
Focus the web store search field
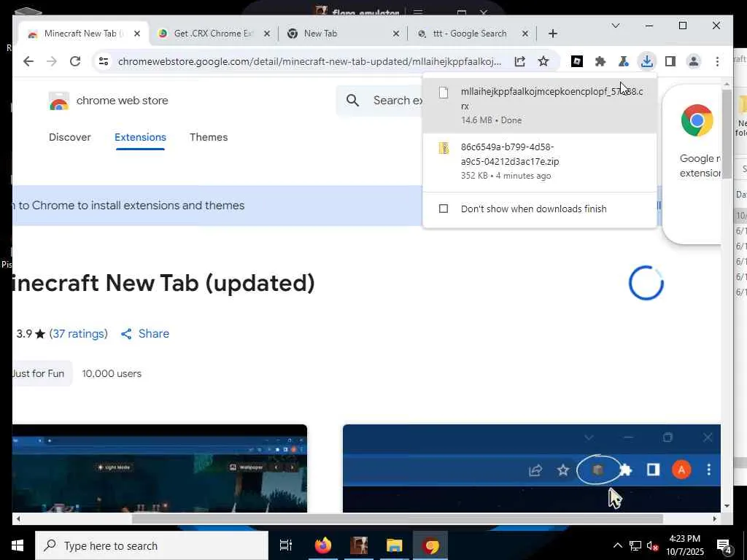pyautogui.click(x=398, y=101)
